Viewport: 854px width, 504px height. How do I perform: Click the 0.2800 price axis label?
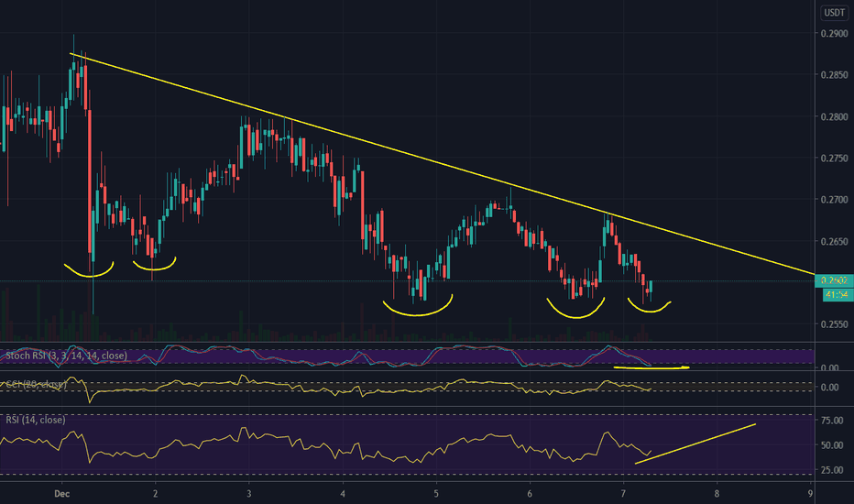[834, 116]
